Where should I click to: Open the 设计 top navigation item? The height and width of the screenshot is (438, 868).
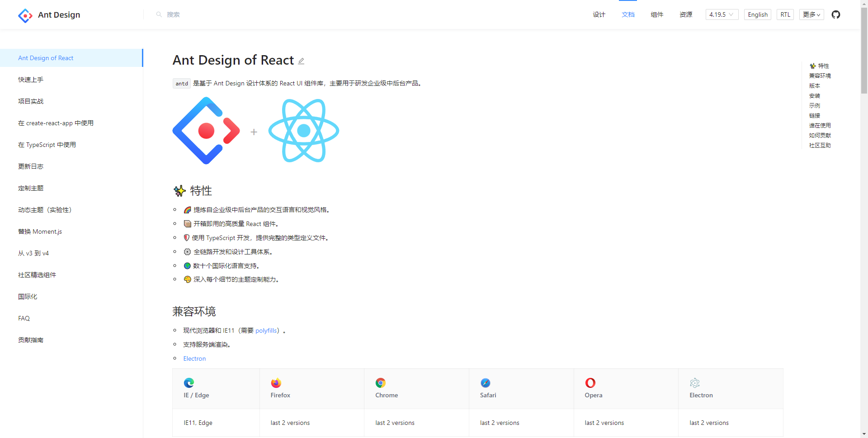(599, 14)
